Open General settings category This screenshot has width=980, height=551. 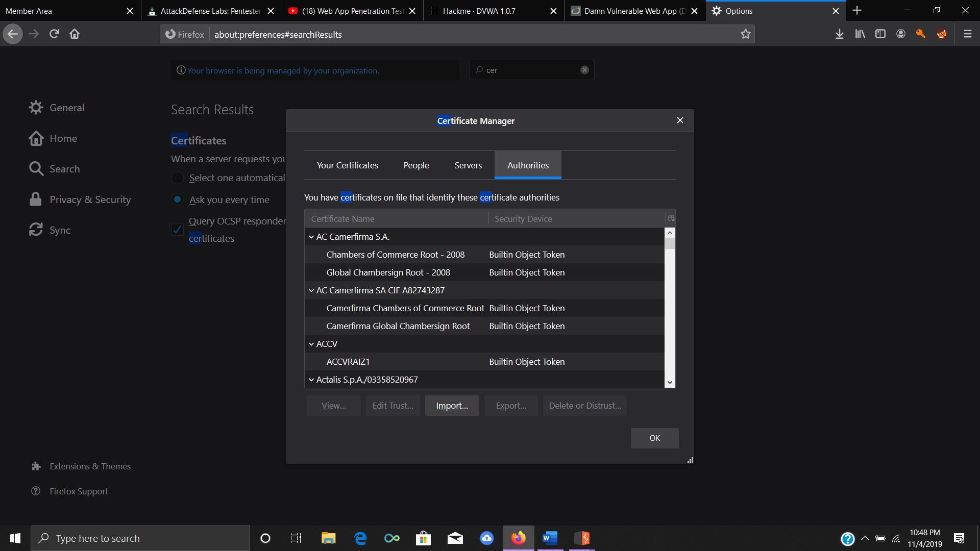click(x=57, y=108)
